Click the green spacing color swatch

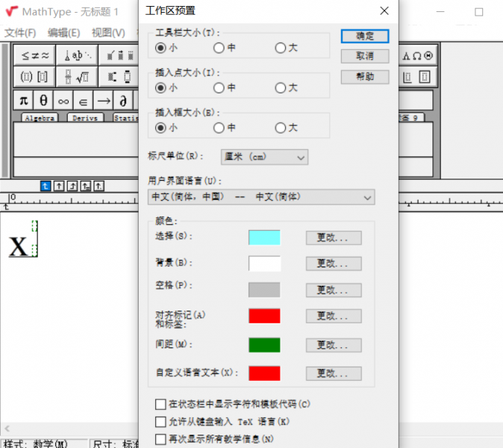point(264,345)
